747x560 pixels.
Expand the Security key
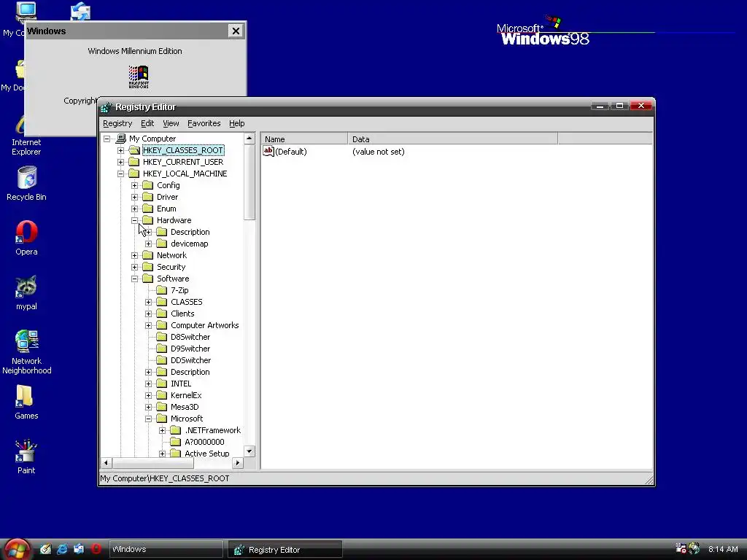[x=134, y=267]
